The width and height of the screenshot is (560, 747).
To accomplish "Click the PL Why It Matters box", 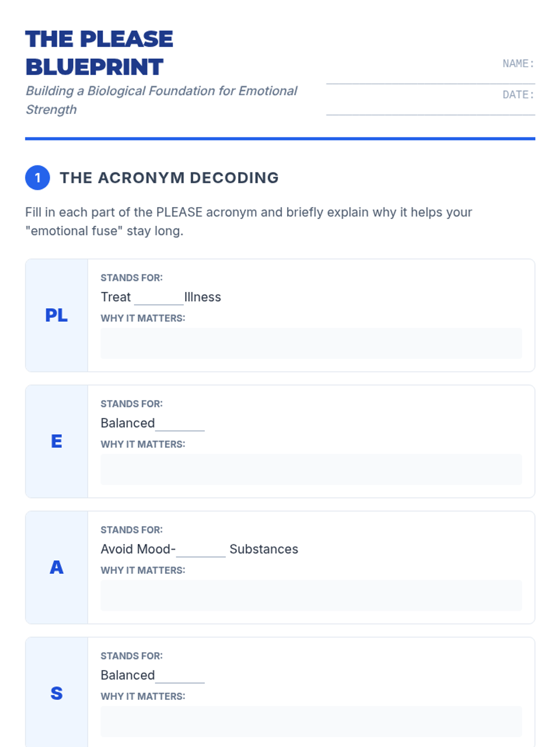I will (x=311, y=343).
